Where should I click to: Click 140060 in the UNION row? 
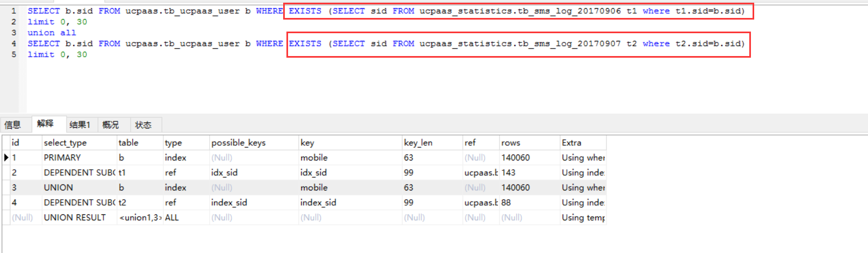tap(529, 188)
